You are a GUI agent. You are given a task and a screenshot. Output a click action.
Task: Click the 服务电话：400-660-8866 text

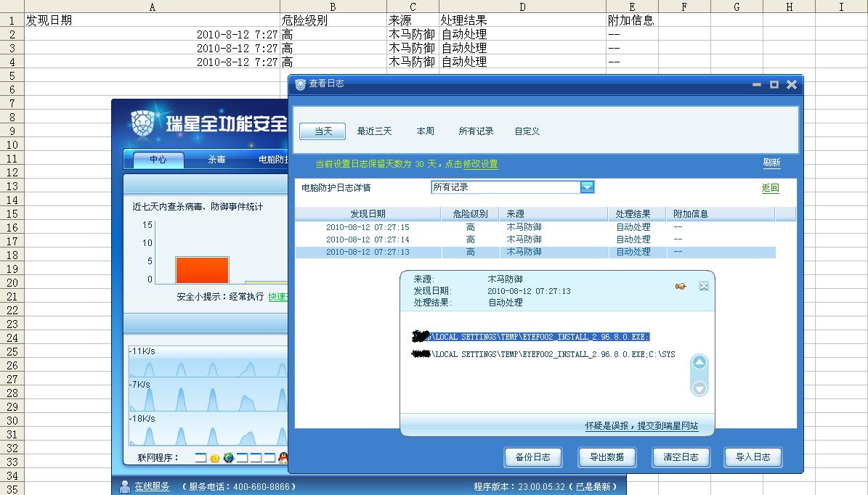click(238, 487)
